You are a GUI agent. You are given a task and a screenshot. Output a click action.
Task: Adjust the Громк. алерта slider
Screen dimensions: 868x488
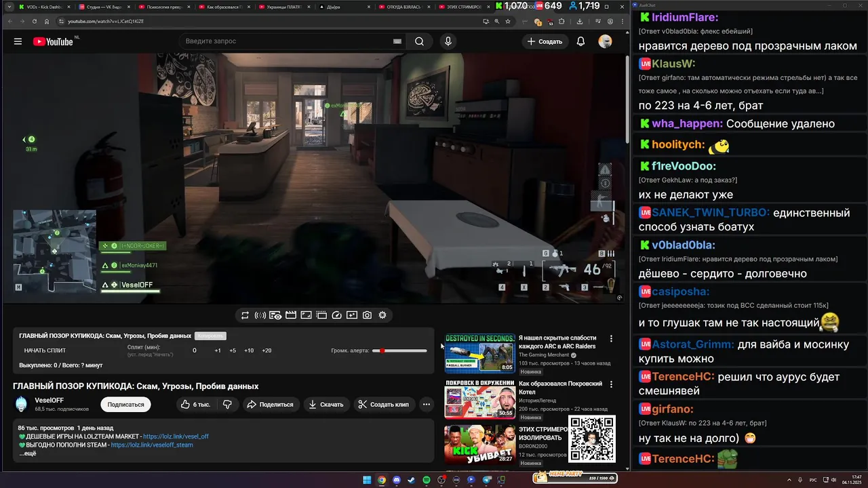[400, 350]
